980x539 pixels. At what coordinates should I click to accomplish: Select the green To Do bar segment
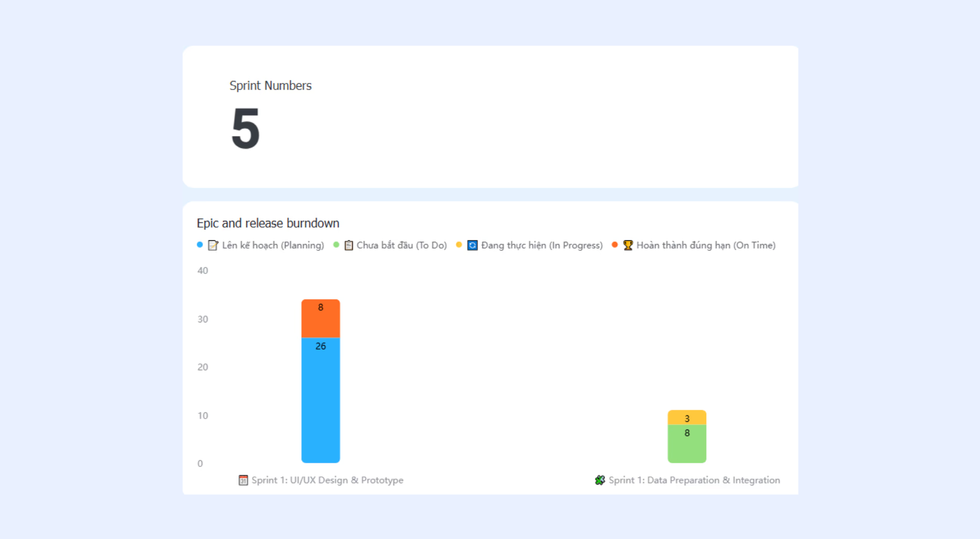pyautogui.click(x=687, y=444)
